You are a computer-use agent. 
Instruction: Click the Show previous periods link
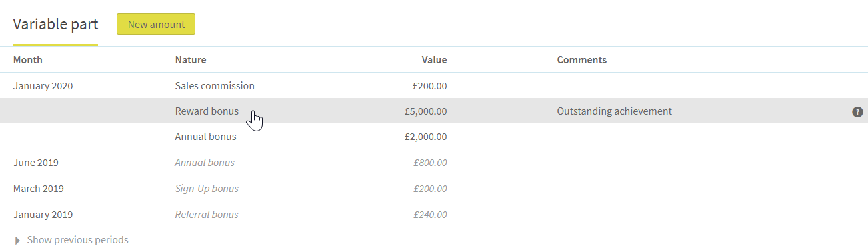coord(77,240)
